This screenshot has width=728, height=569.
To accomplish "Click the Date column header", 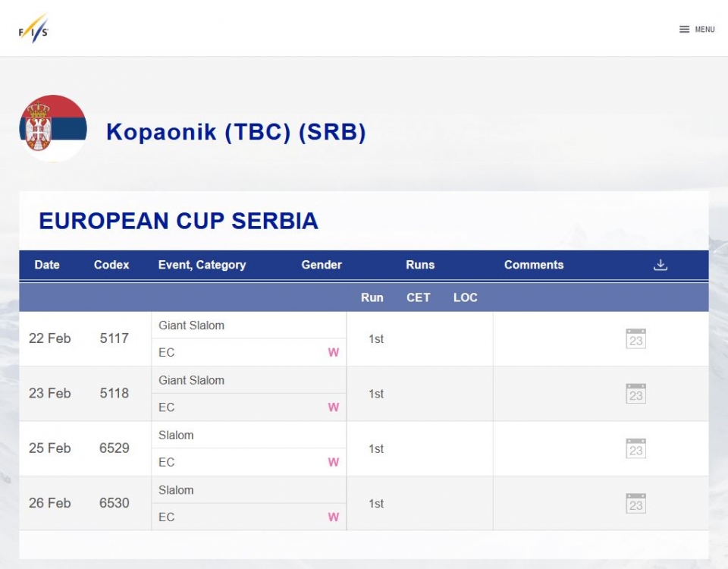I will [x=47, y=265].
